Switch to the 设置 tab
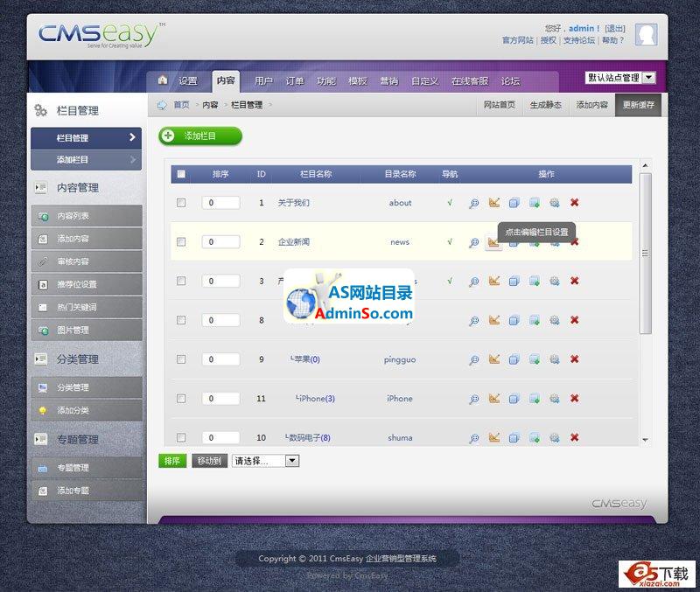 click(x=187, y=81)
